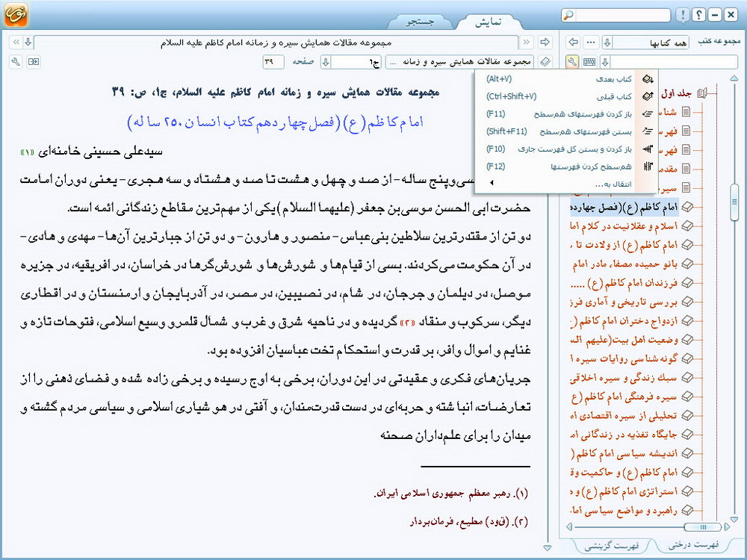Click the help question mark icon
The image size is (747, 560).
(x=699, y=15)
